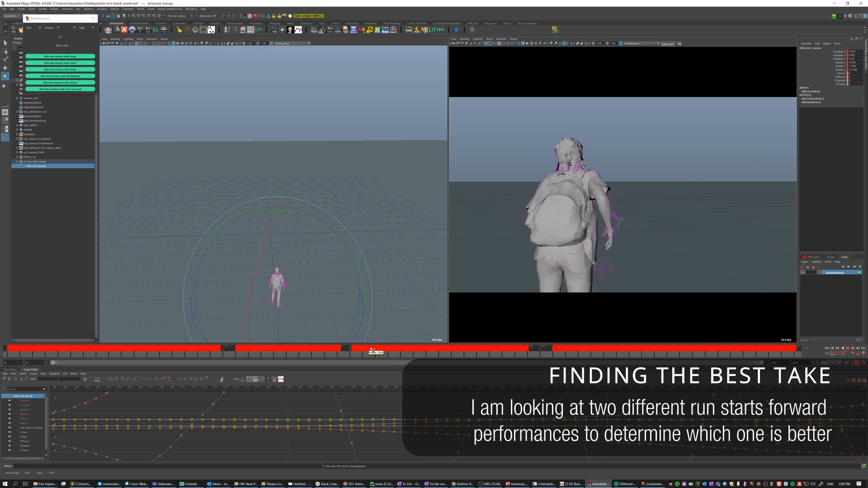Open the sRGB gamma dropdown in left viewport

pos(309,43)
